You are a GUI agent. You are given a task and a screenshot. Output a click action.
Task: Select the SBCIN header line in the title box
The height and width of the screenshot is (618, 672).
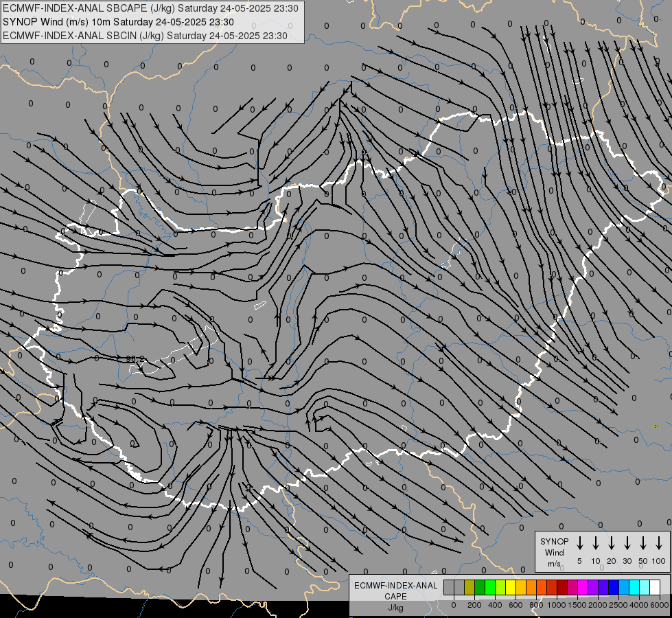(145, 36)
